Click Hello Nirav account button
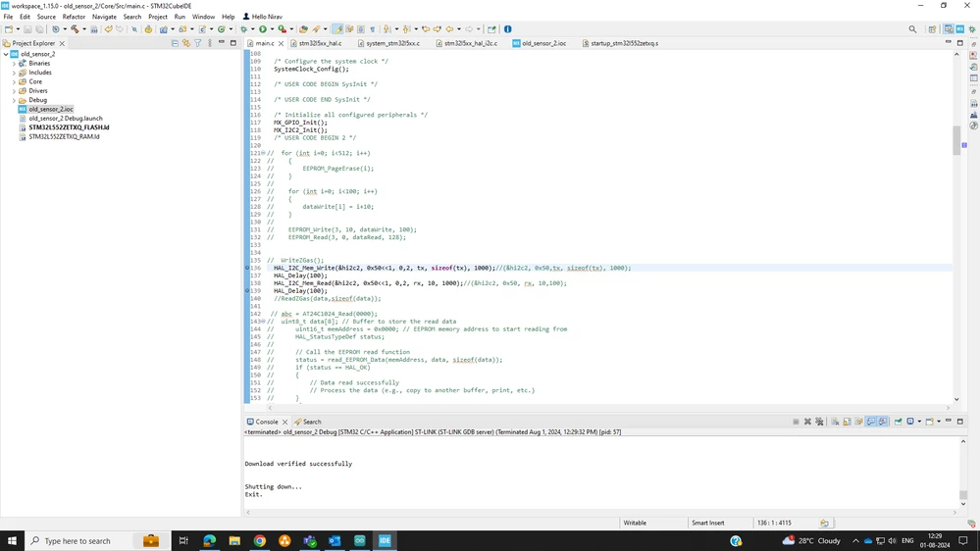Viewport: 980px width, 551px height. [262, 17]
